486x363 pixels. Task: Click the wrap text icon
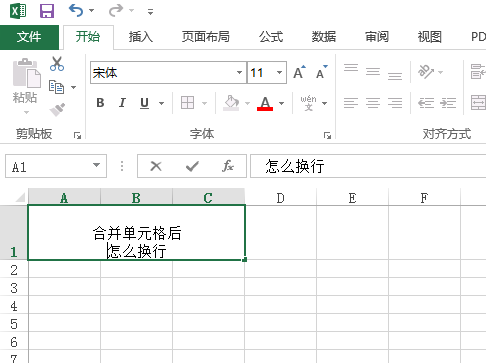(x=478, y=72)
